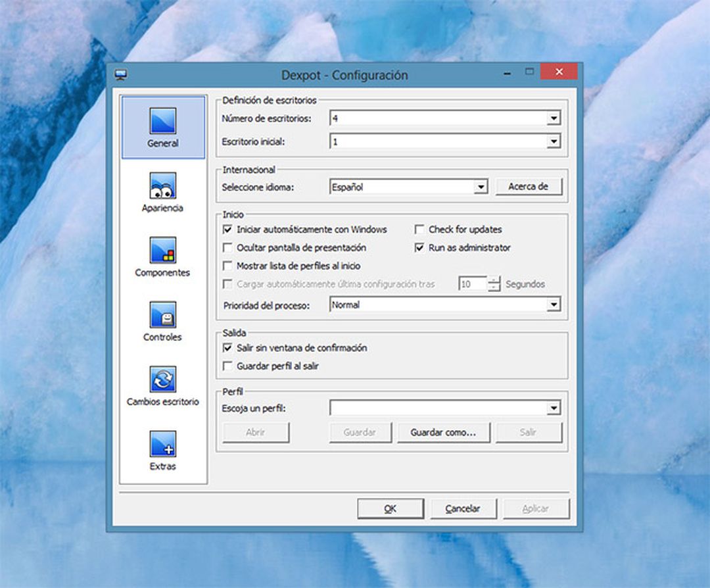Click the Acerca de button

(529, 187)
